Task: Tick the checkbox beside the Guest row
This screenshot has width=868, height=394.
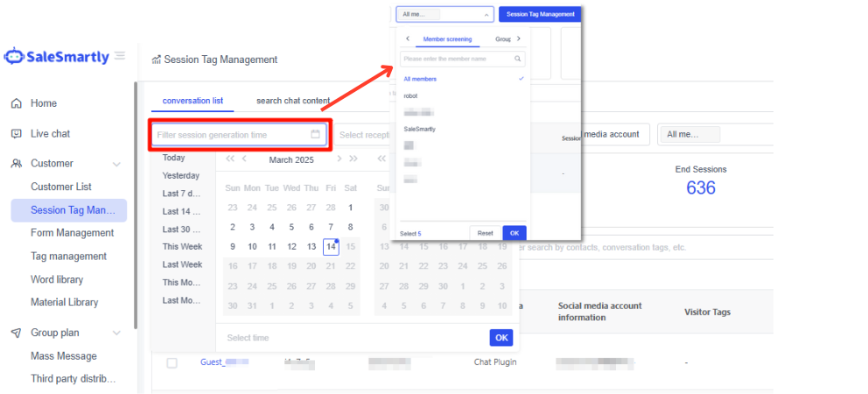Action: (x=171, y=362)
